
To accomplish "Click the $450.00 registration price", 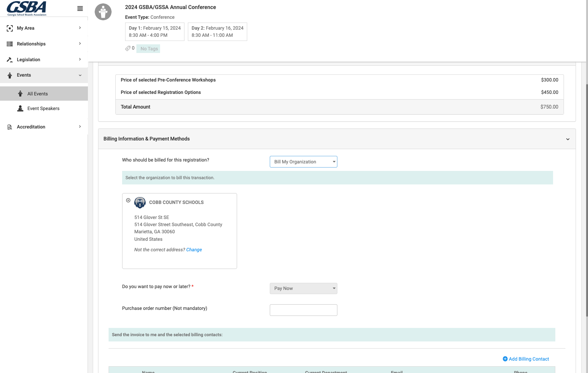I will tap(550, 92).
